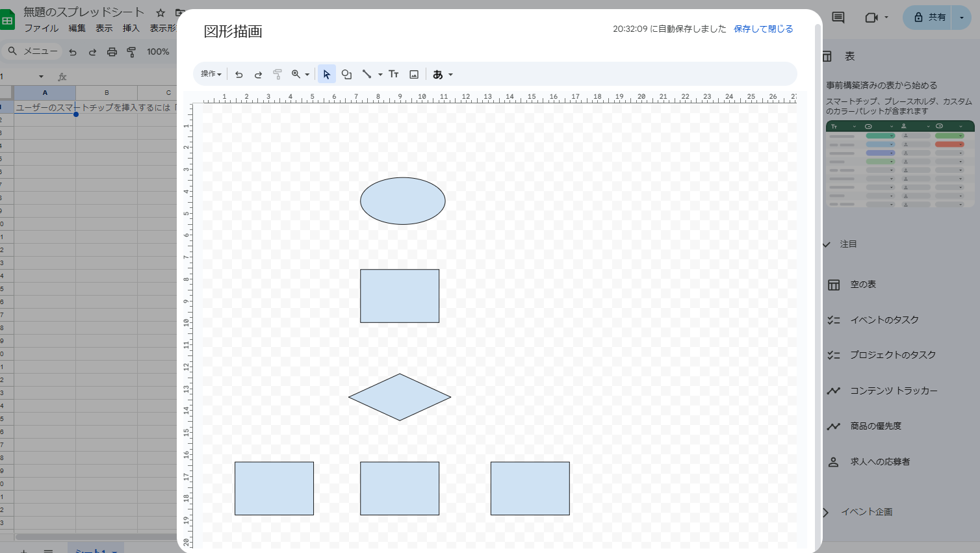Screen dimensions: 980x553
Task: Choose 求人への応募者 template
Action: 880,462
